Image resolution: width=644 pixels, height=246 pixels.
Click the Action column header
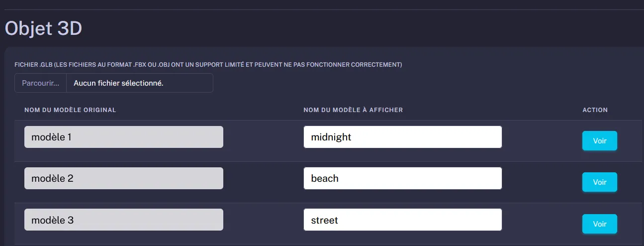point(595,110)
